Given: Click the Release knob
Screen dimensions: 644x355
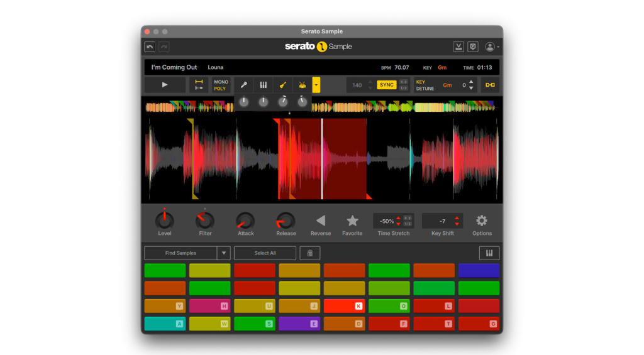Looking at the screenshot, I should click(x=286, y=221).
